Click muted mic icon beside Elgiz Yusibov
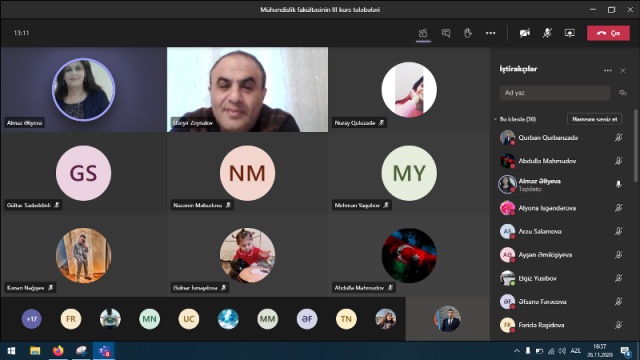The height and width of the screenshot is (360, 640). point(618,278)
